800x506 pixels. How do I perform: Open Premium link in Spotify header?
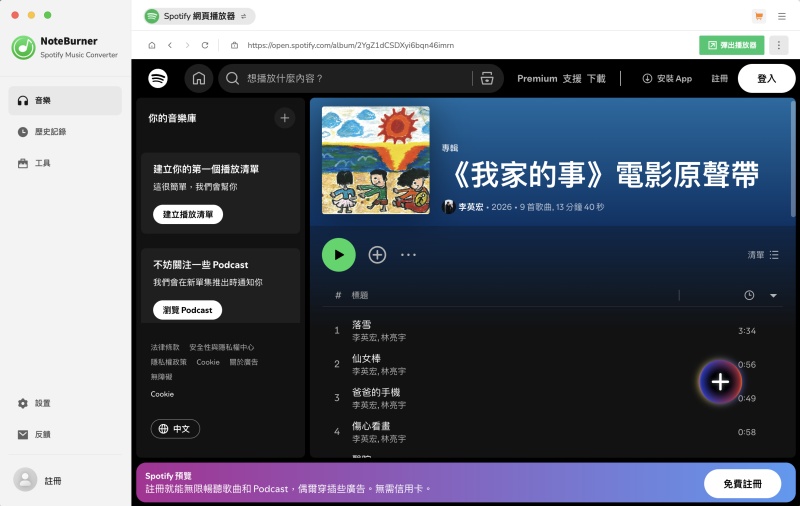537,79
